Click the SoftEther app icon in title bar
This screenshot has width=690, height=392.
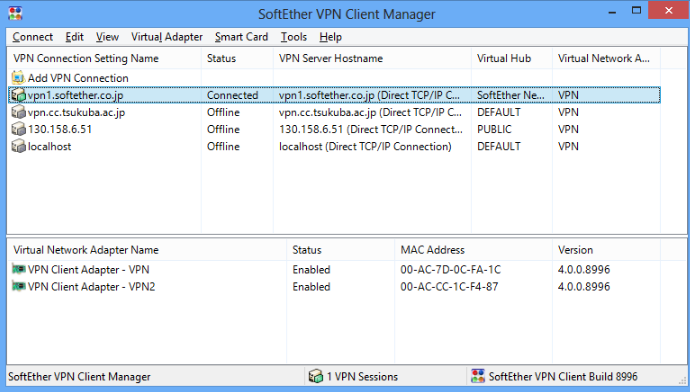(15, 13)
